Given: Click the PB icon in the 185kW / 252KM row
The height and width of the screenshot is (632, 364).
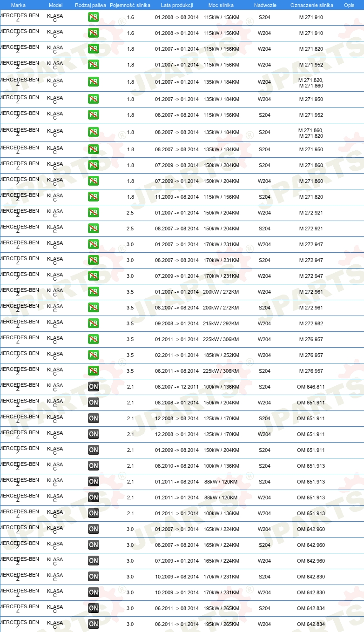Looking at the screenshot, I should tap(94, 355).
